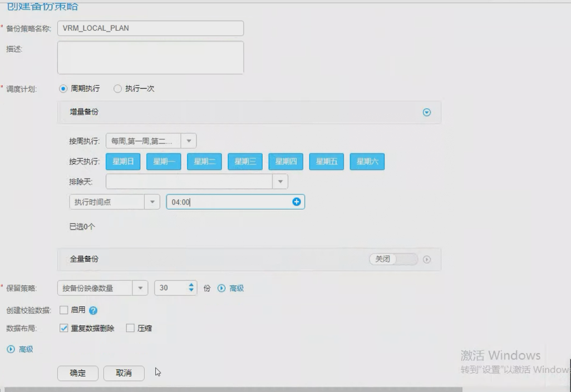
Task: Expand the 全量备份 section arrow icon
Action: (427, 260)
